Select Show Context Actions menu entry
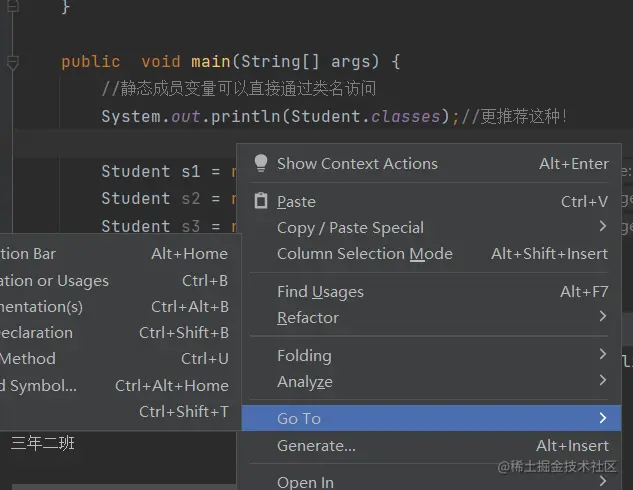Viewport: 633px width, 490px height. pyautogui.click(x=431, y=163)
